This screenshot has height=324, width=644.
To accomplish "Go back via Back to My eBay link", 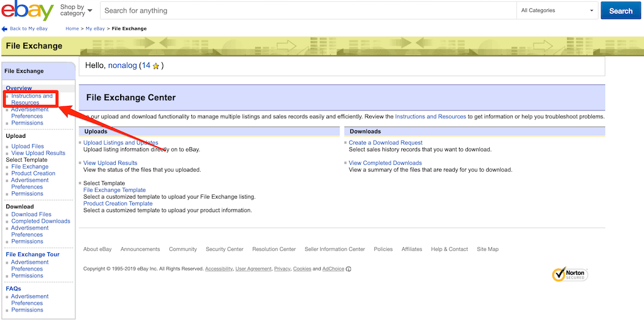I will pyautogui.click(x=28, y=29).
